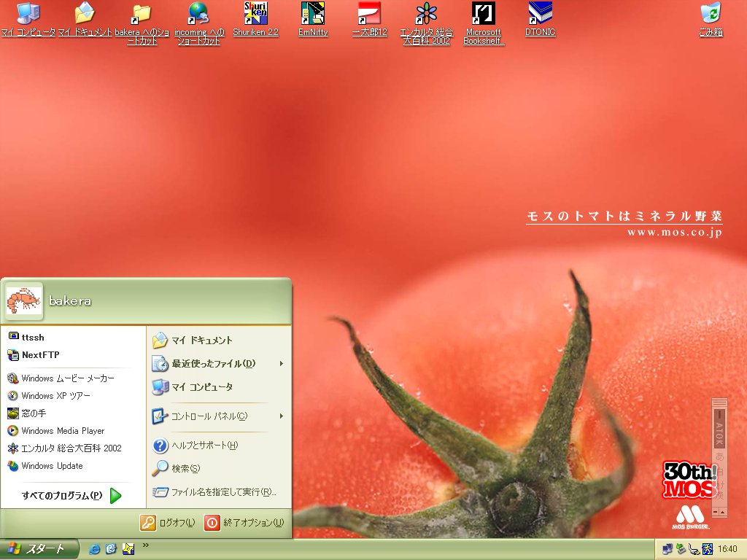747x560 pixels.
Task: Launch Internet Explorer from Quick Launch
Action: tap(94, 549)
